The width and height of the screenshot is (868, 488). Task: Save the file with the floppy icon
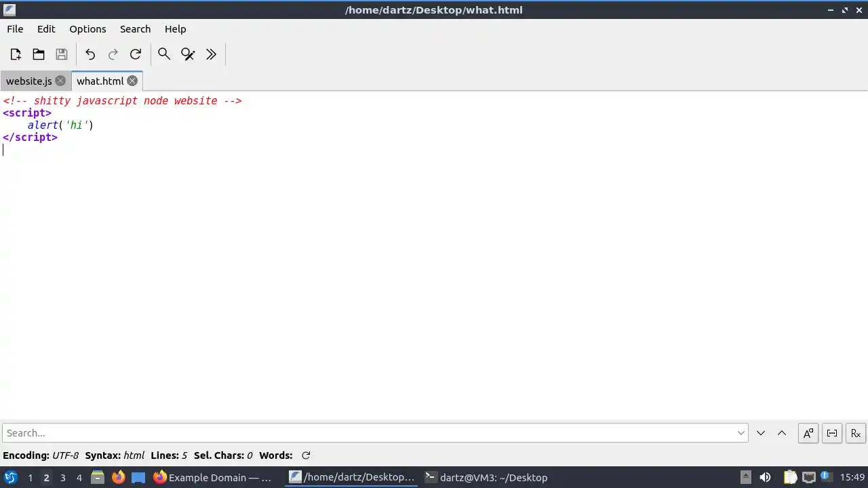[x=62, y=54]
